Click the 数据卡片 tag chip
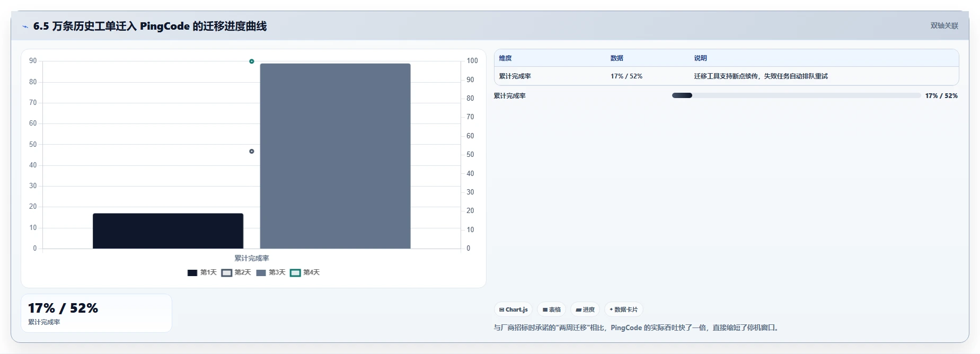 pyautogui.click(x=623, y=309)
